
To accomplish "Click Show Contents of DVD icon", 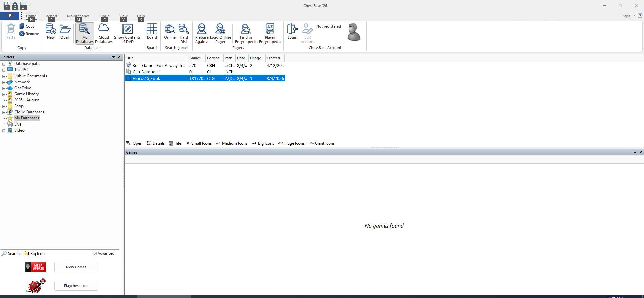I will [127, 33].
